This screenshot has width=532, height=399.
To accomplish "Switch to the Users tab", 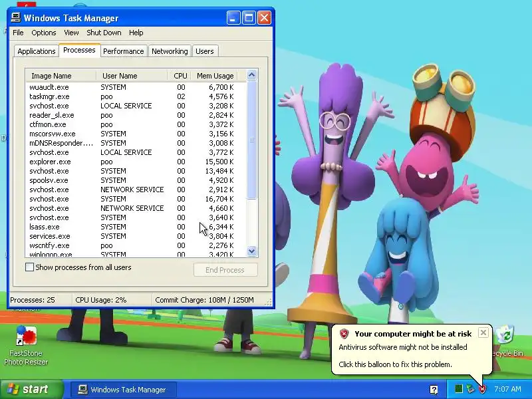I will 205,51.
